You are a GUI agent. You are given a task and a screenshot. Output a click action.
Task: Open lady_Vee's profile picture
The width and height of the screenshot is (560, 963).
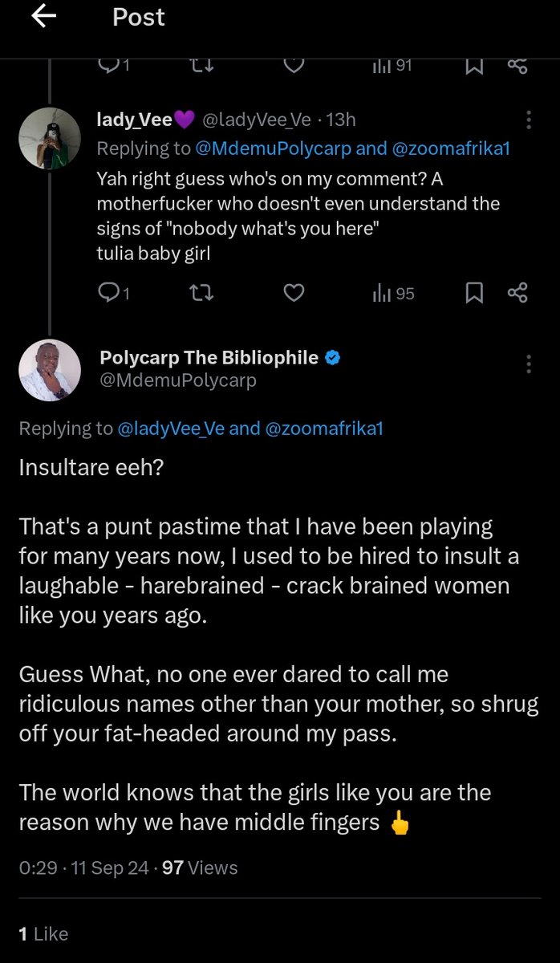[x=49, y=138]
